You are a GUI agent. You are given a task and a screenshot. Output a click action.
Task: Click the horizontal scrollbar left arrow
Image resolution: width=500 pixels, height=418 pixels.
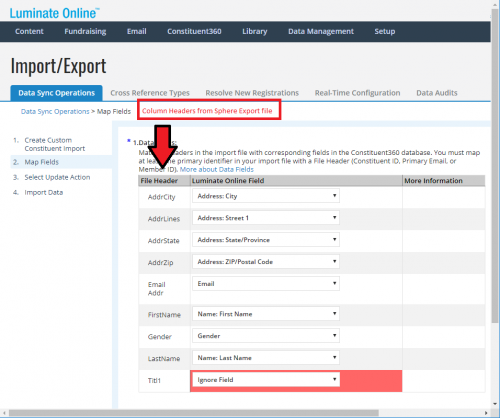tap(4, 413)
